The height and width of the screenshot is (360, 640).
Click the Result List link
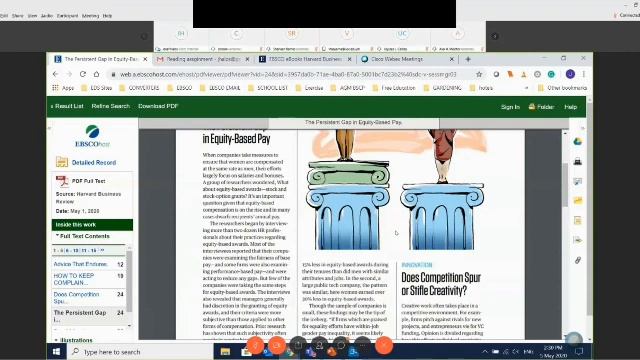tap(67, 106)
